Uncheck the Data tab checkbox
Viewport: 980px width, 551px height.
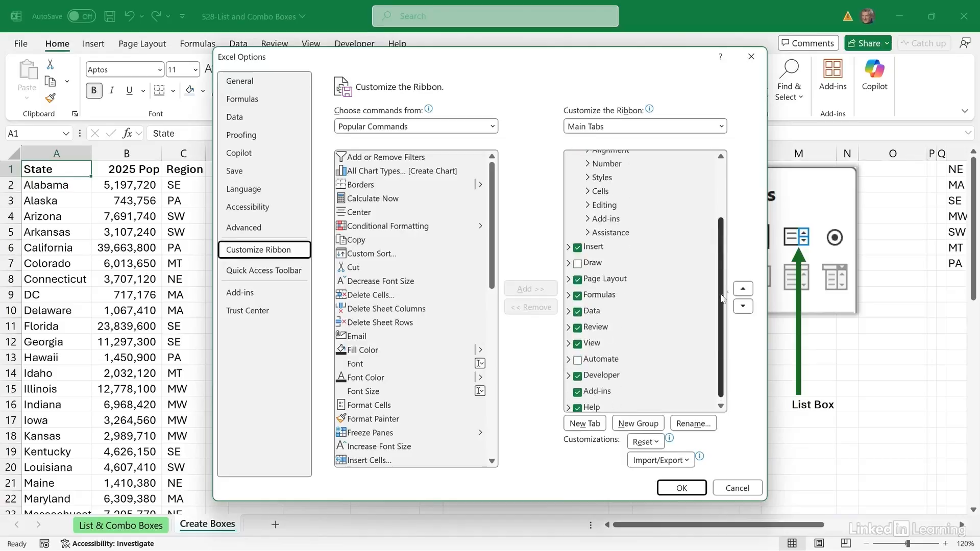[x=577, y=312]
